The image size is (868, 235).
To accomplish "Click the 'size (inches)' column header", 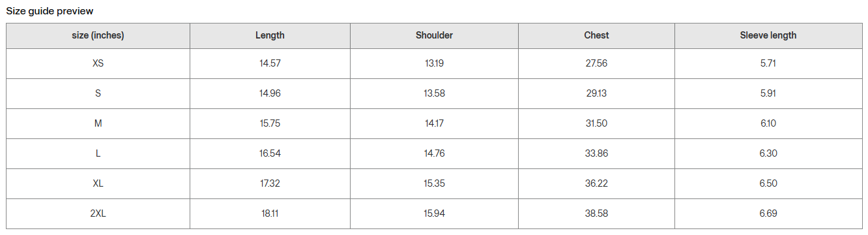I will tap(98, 35).
